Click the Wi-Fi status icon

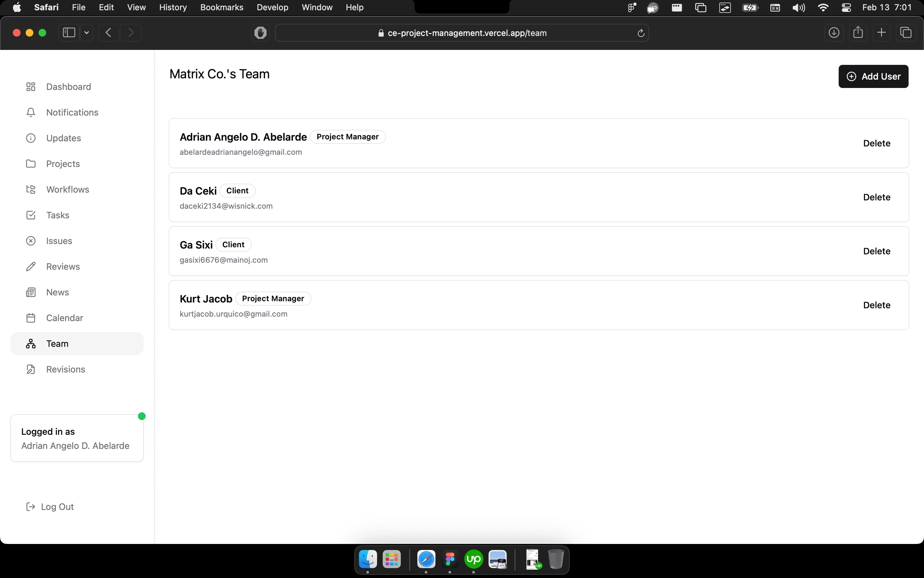823,8
